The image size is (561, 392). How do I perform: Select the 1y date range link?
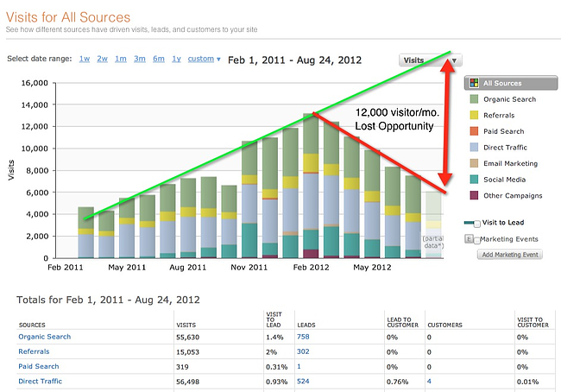pos(176,59)
